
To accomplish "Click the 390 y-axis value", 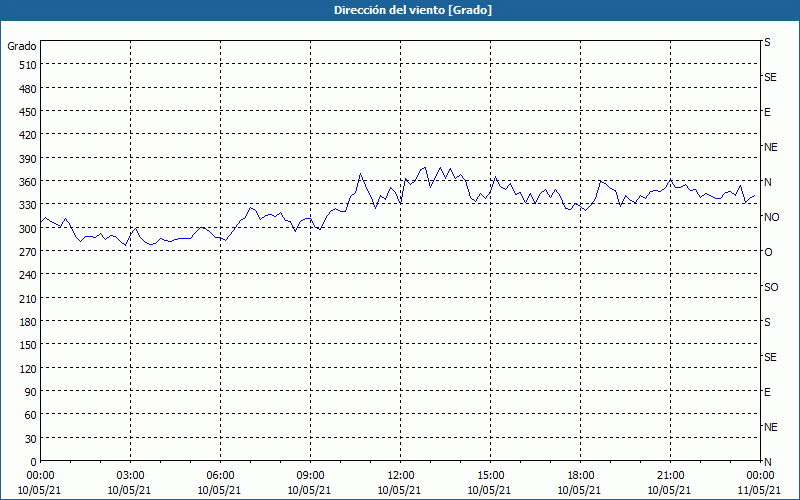I will [x=29, y=159].
